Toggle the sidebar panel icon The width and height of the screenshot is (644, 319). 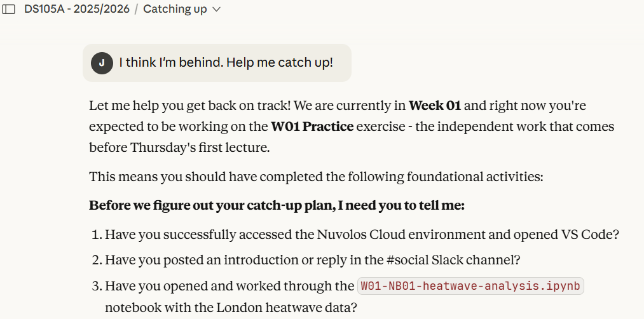9,10
